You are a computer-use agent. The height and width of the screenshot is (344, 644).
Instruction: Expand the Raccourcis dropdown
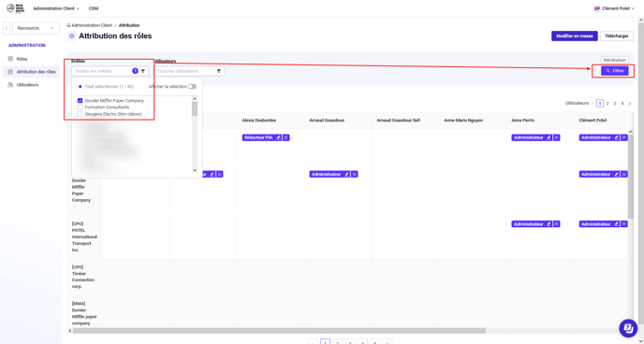pos(36,28)
